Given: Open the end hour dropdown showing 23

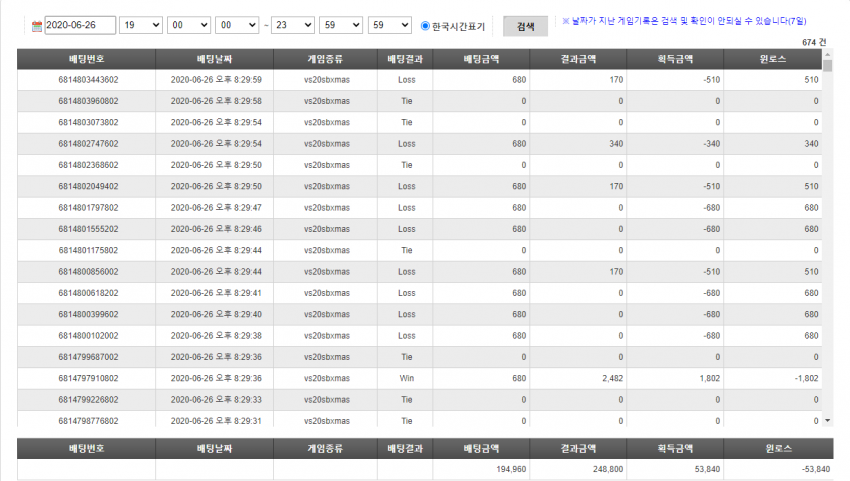Looking at the screenshot, I should [x=293, y=25].
